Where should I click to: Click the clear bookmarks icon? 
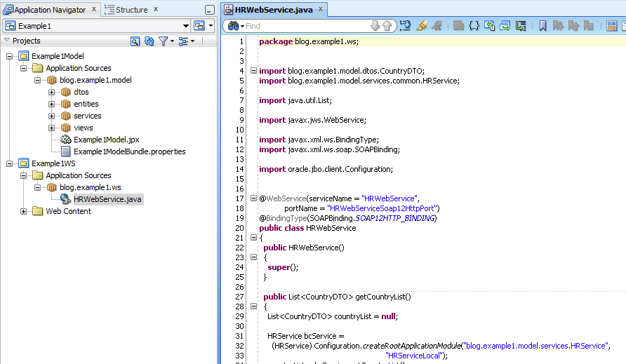(x=589, y=26)
